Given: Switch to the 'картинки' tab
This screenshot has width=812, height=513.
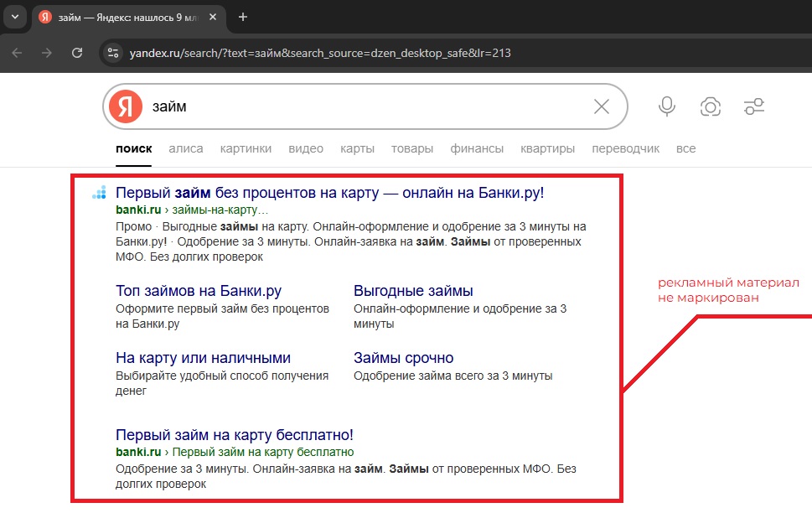Looking at the screenshot, I should point(246,148).
